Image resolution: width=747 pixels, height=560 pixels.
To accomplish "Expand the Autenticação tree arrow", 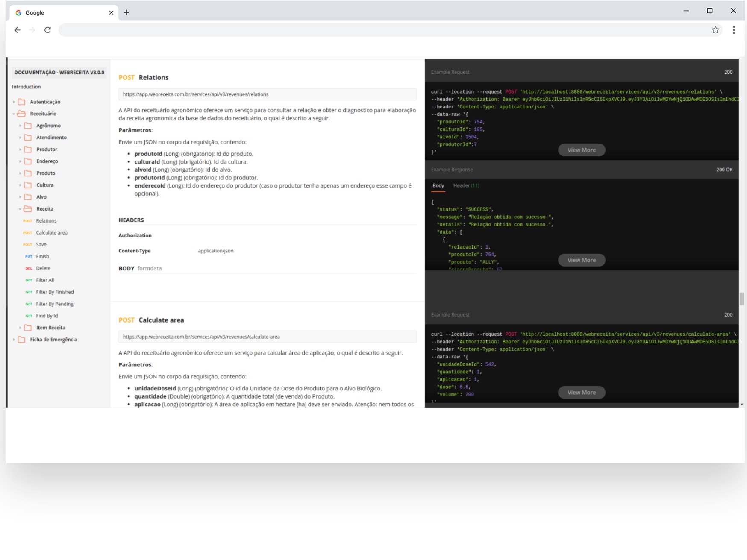I will (x=14, y=102).
